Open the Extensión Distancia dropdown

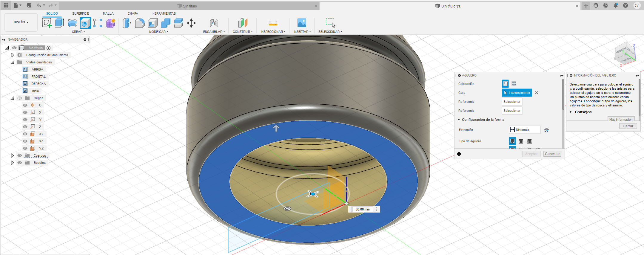(524, 130)
